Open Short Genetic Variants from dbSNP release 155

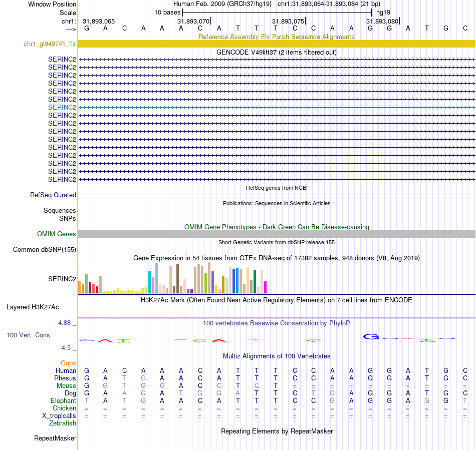pos(276,242)
